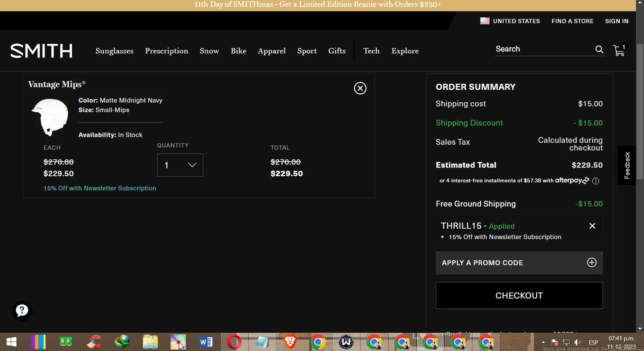Screen dimensions: 644x351
Task: Click the Free Ground Shipping text
Action: click(x=476, y=204)
